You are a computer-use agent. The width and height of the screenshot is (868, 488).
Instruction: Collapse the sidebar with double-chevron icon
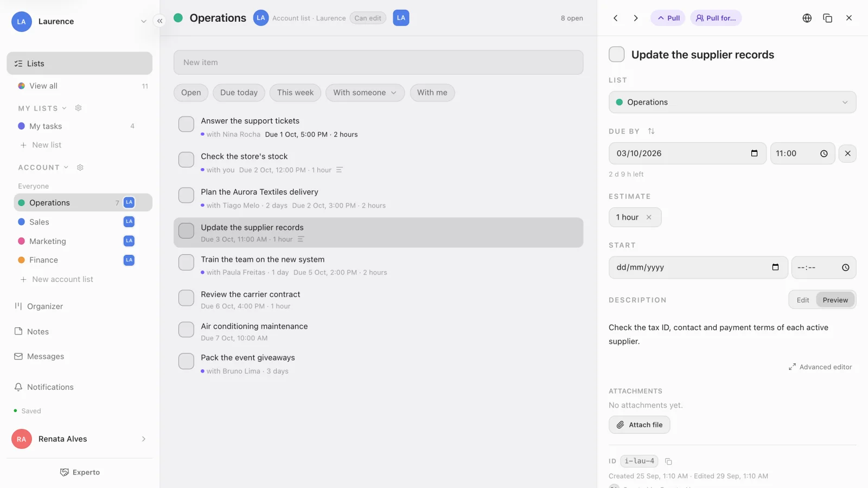pos(159,21)
